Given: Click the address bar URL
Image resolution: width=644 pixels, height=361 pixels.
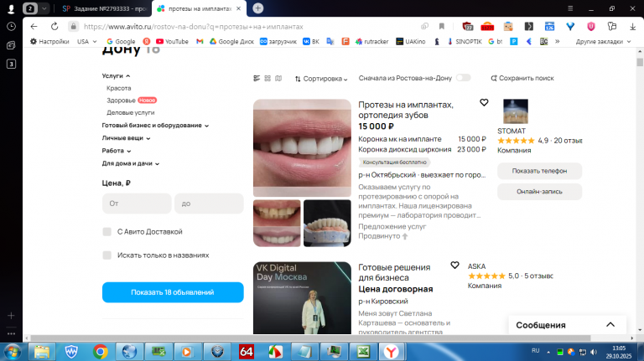Looking at the screenshot, I should (x=193, y=26).
